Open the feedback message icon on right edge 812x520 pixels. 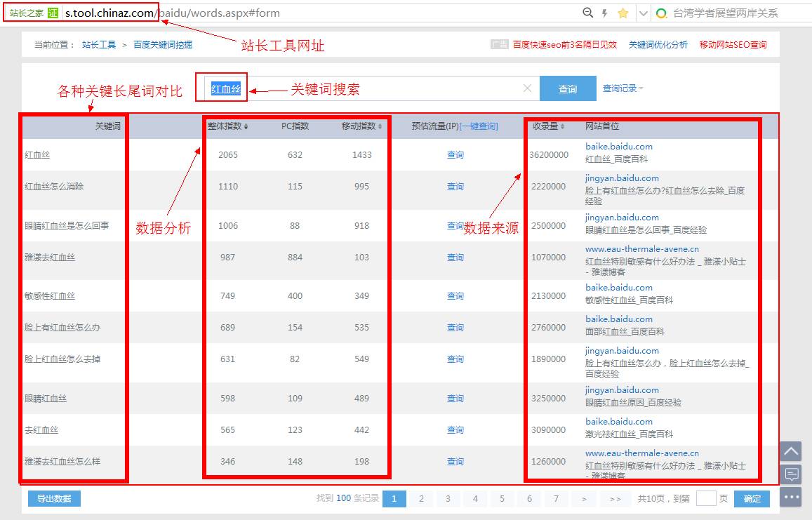click(791, 474)
